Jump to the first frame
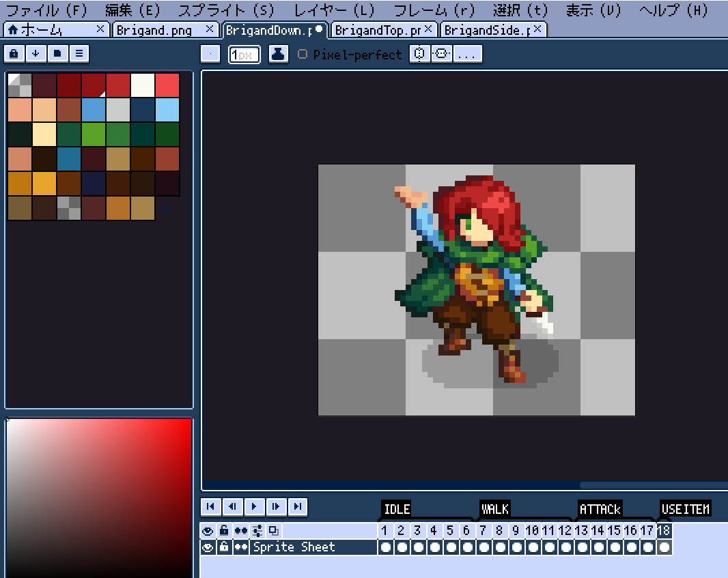The height and width of the screenshot is (578, 728). (210, 506)
